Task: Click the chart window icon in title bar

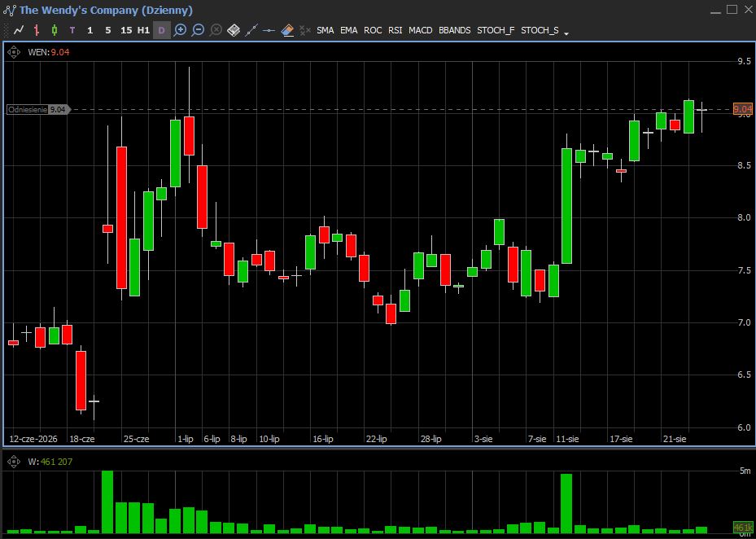Action: [x=10, y=10]
